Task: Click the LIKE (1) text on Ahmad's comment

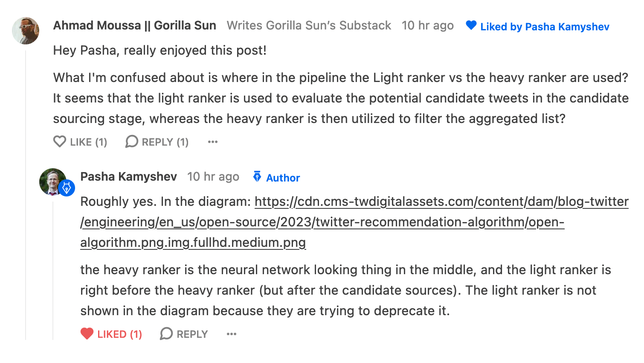Action: [x=89, y=142]
